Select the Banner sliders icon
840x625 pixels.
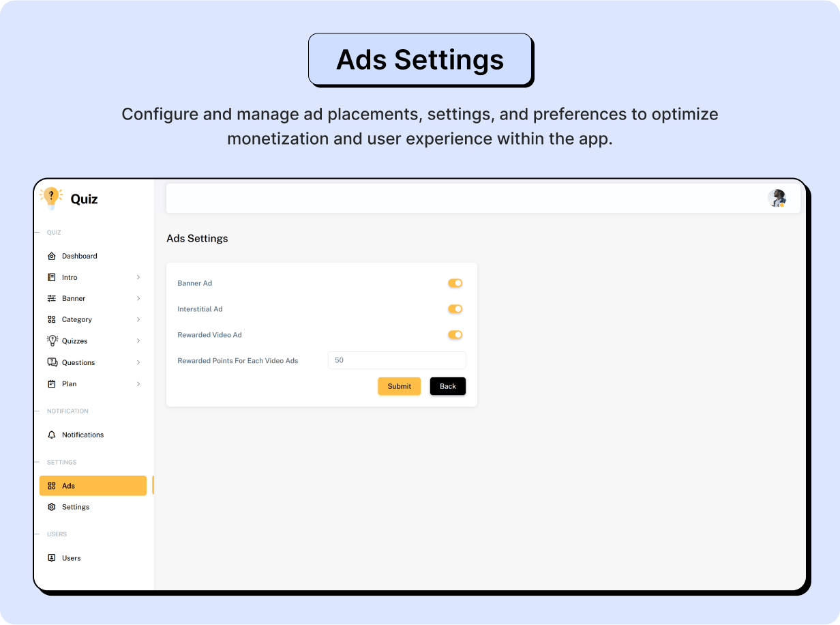[52, 298]
